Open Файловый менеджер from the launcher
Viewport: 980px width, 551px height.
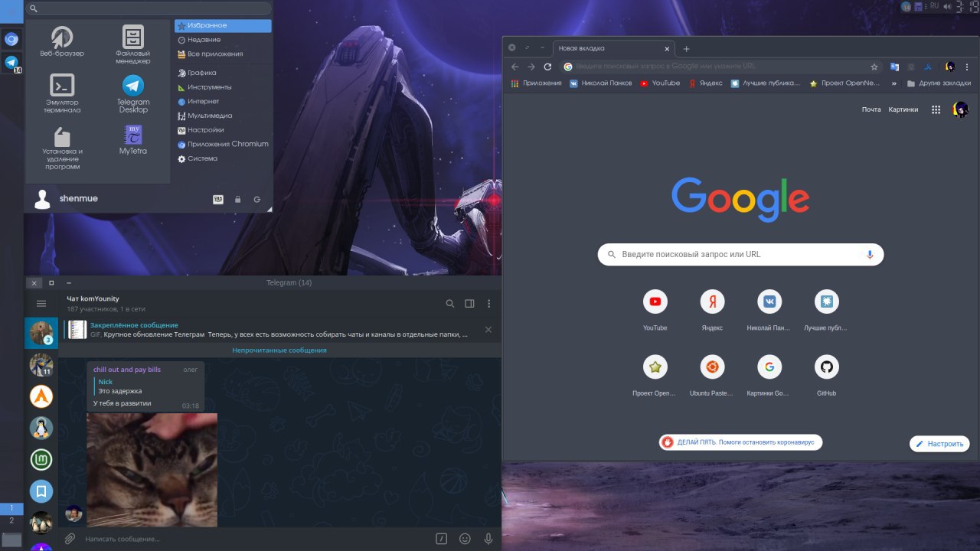point(133,44)
